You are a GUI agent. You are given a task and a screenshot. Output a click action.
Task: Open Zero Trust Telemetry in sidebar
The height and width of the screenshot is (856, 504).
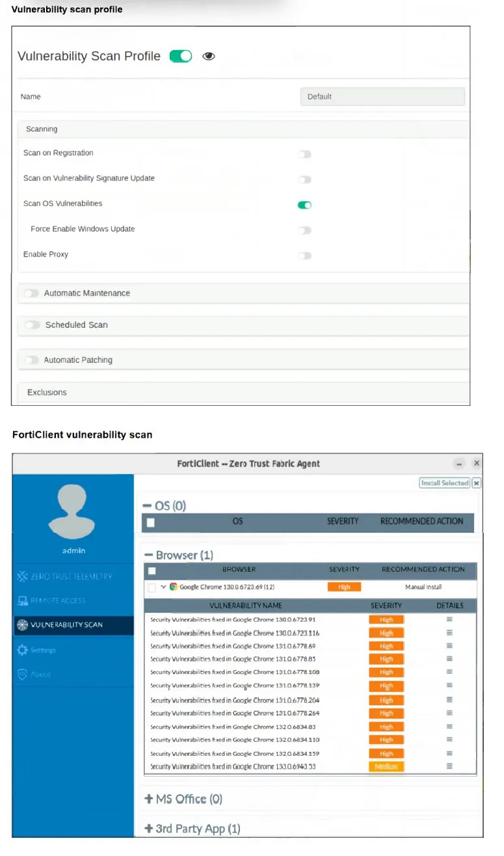pyautogui.click(x=73, y=576)
